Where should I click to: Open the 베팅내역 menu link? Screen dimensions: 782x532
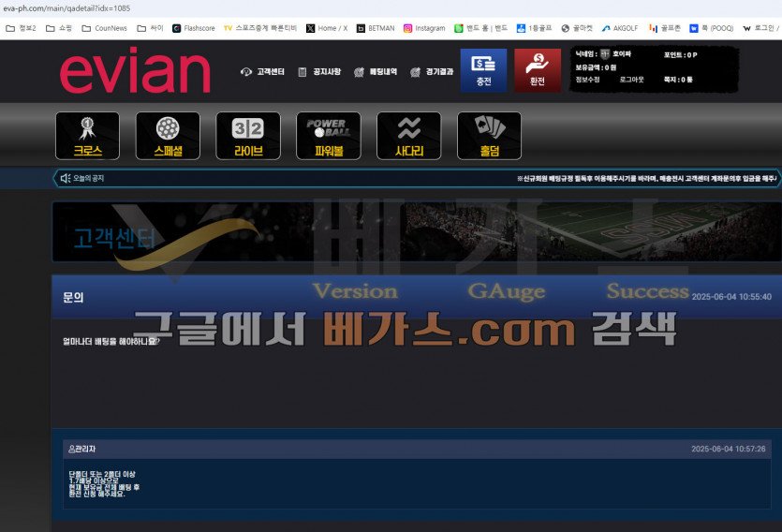pyautogui.click(x=375, y=72)
